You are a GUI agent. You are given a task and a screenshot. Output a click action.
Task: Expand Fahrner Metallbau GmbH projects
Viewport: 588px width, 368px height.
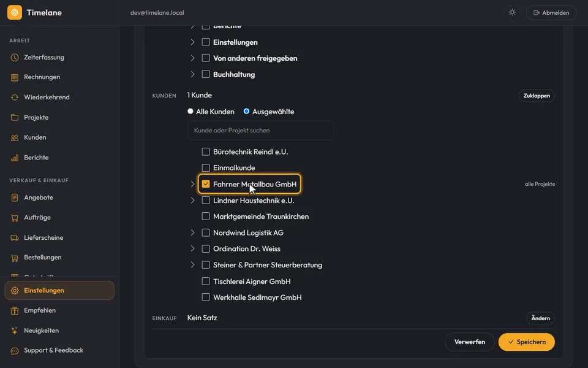tap(192, 184)
